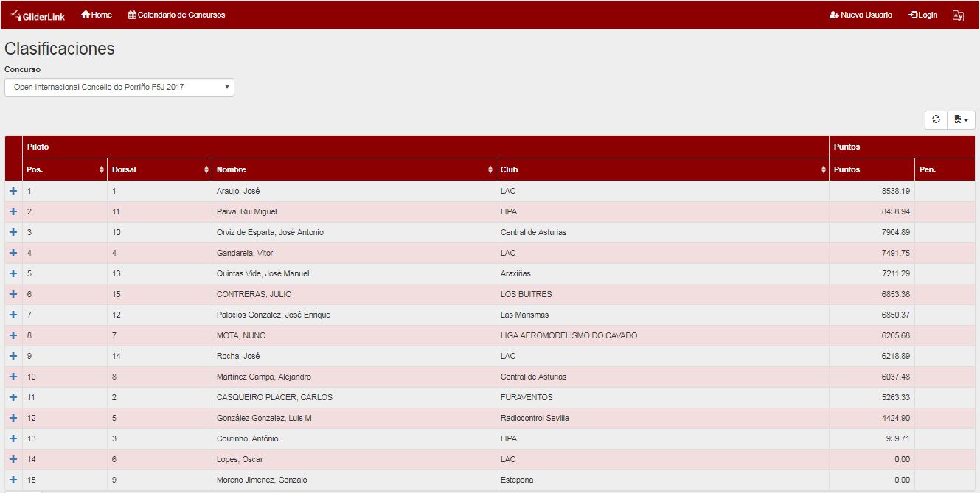
Task: Open the export table dropdown
Action: [x=961, y=119]
